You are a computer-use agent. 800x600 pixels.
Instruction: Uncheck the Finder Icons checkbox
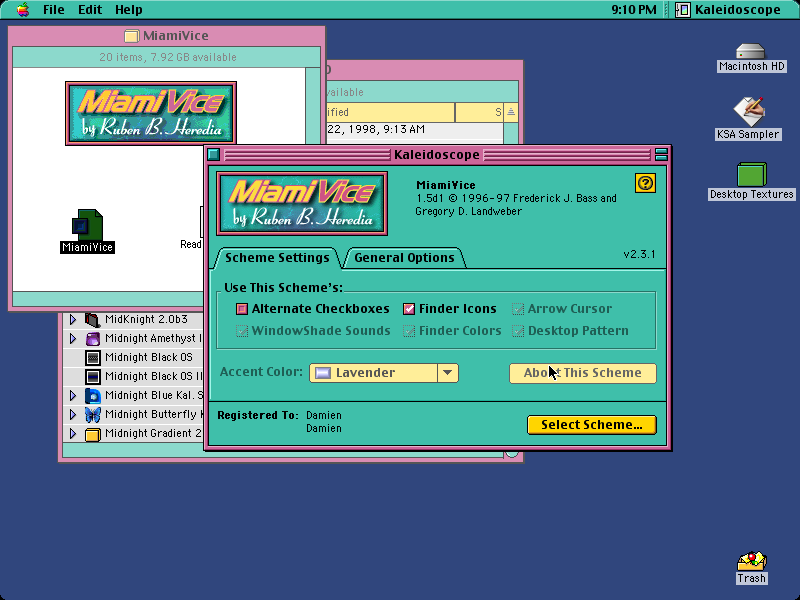(409, 309)
